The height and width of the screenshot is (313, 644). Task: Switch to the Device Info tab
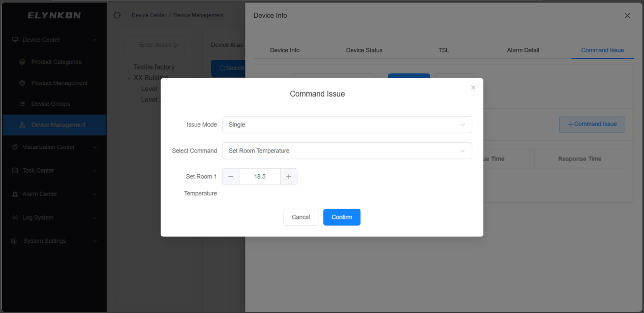pos(285,50)
